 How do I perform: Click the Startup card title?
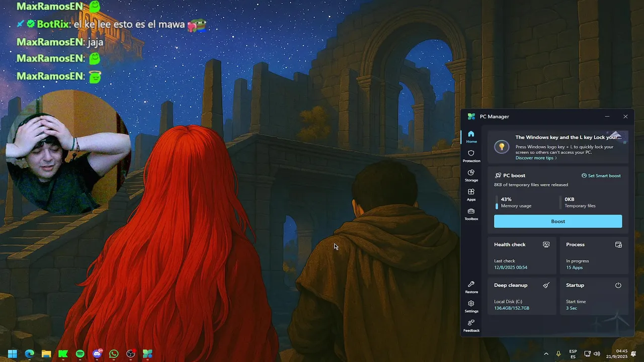(575, 285)
